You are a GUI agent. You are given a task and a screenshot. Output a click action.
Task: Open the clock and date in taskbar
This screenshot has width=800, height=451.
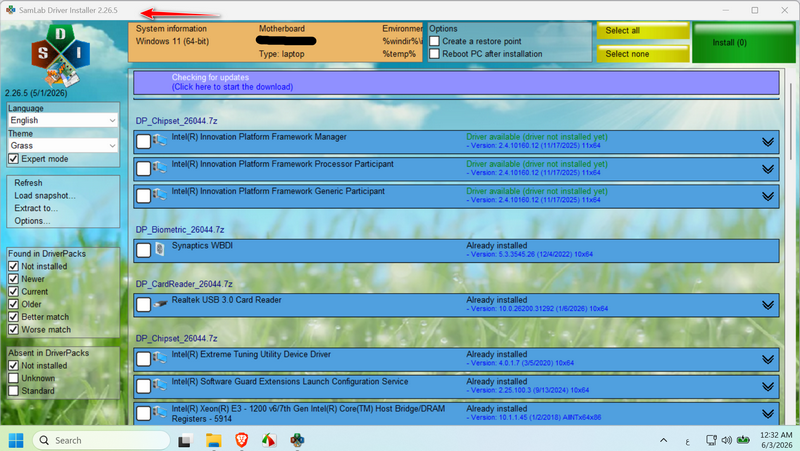click(x=776, y=440)
